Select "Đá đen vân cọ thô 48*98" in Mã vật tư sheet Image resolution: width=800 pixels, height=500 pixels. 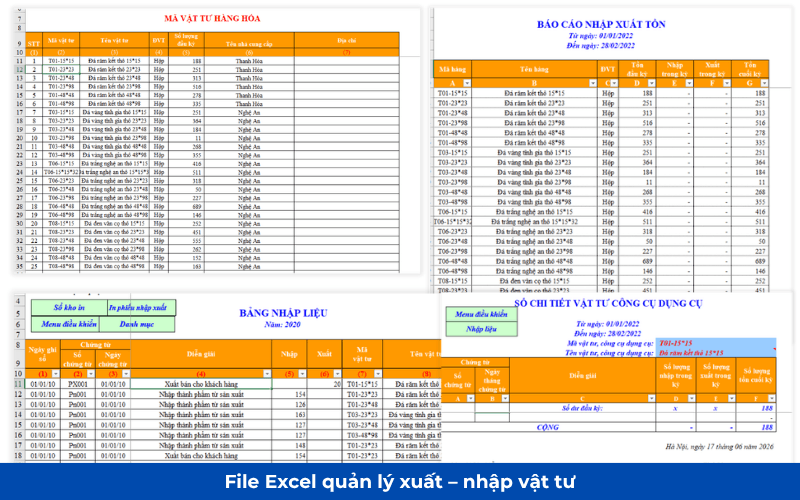pos(115,266)
